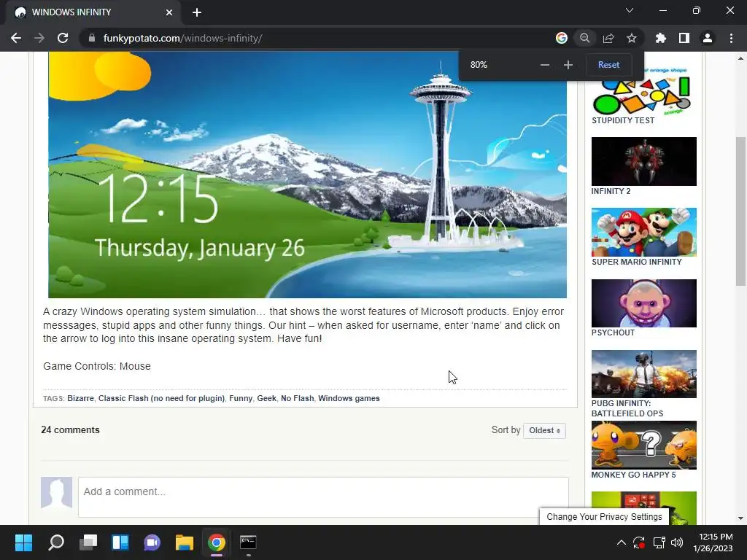747x560 pixels.
Task: Open the Classic Flash (no need for plugin) tag
Action: [161, 399]
